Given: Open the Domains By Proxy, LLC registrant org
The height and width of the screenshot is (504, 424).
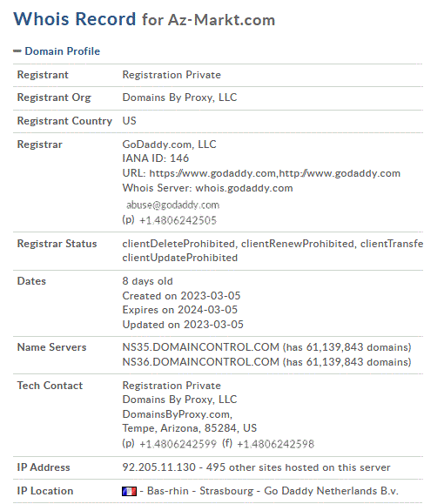Looking at the screenshot, I should pyautogui.click(x=179, y=97).
